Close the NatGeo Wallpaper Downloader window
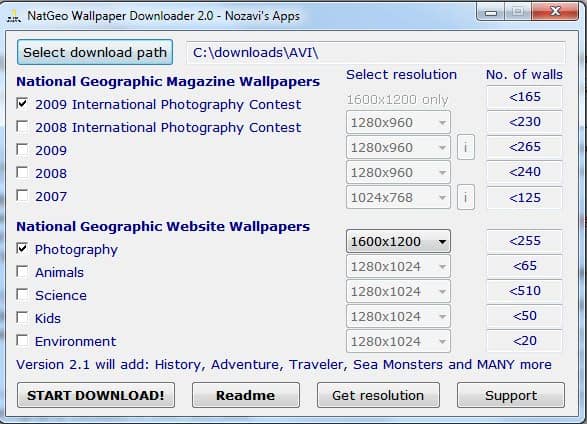This screenshot has height=424, width=587. tap(556, 12)
